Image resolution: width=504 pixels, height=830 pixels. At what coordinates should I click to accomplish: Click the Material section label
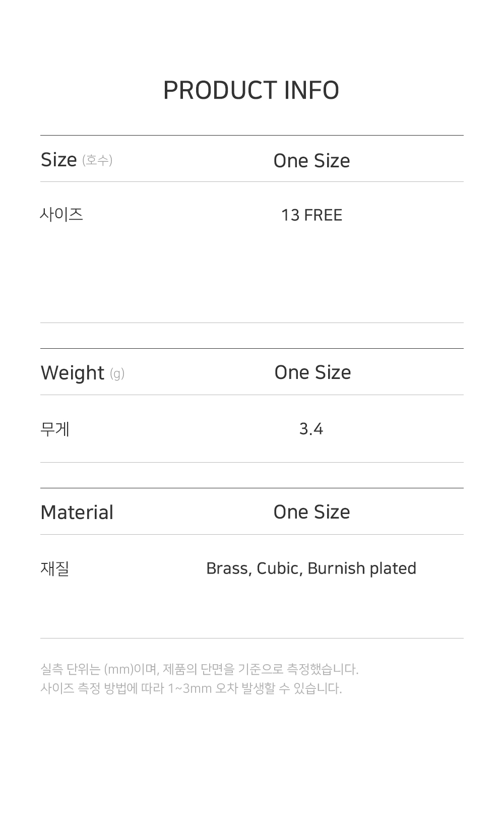click(x=77, y=513)
